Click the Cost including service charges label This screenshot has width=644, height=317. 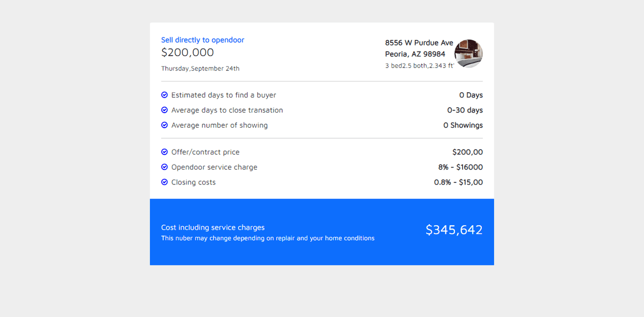[213, 227]
